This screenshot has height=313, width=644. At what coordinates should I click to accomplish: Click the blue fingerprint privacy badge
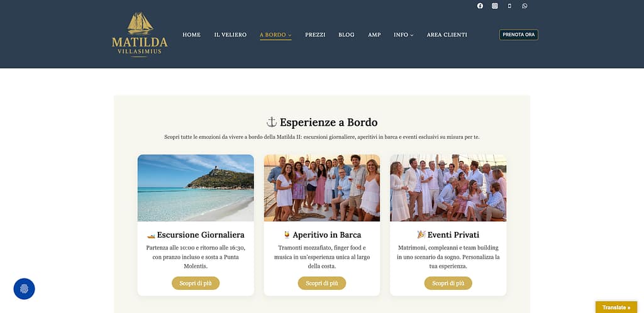(25, 288)
